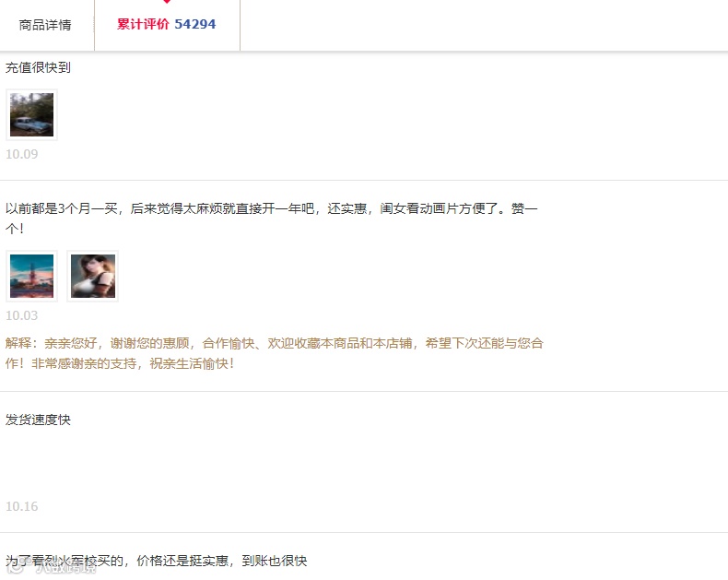Screen dimensions: 728x580
Task: Select the review text 充值很快到
Action: pyautogui.click(x=38, y=68)
